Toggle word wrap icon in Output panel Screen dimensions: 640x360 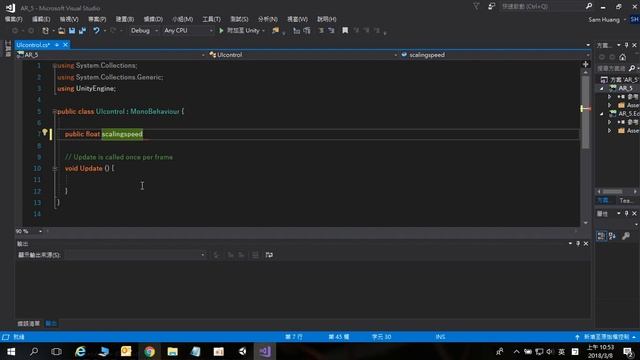[x=269, y=255]
